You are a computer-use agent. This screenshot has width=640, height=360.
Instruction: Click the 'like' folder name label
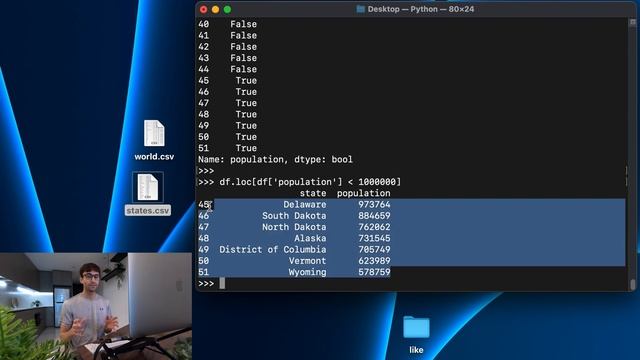click(416, 350)
